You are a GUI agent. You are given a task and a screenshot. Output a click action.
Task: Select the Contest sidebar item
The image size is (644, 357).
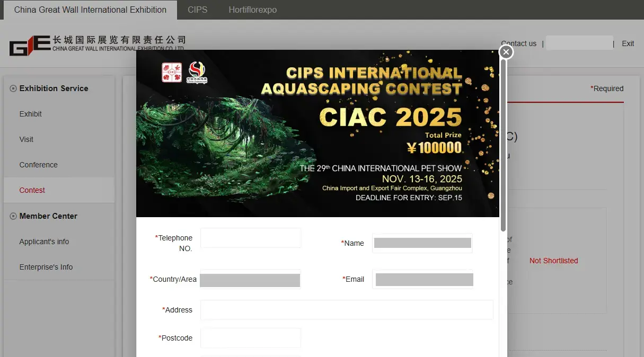32,190
